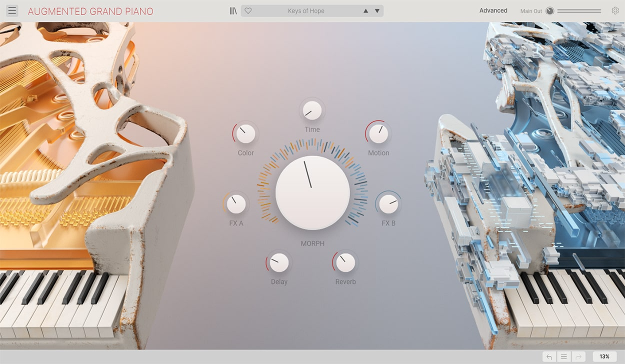Click the large MORPH knob
The height and width of the screenshot is (364, 625).
pos(312,193)
